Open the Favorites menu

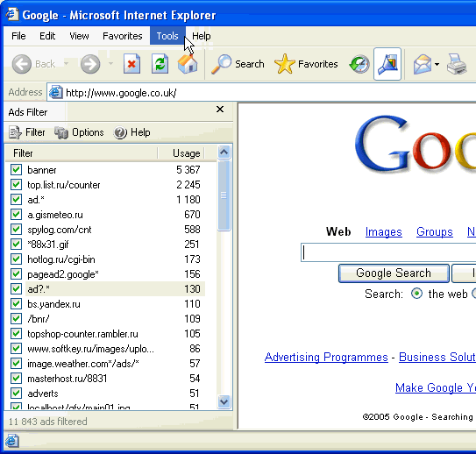(x=123, y=36)
